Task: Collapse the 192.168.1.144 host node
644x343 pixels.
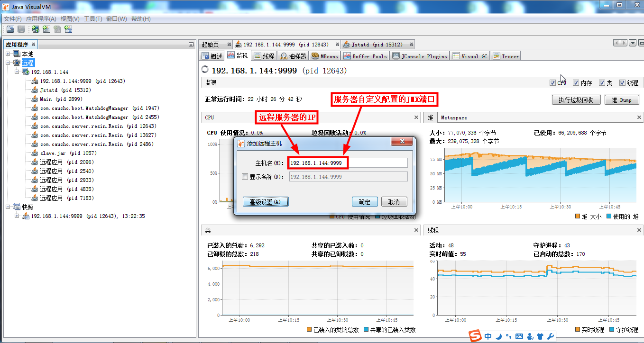Action: coord(17,72)
